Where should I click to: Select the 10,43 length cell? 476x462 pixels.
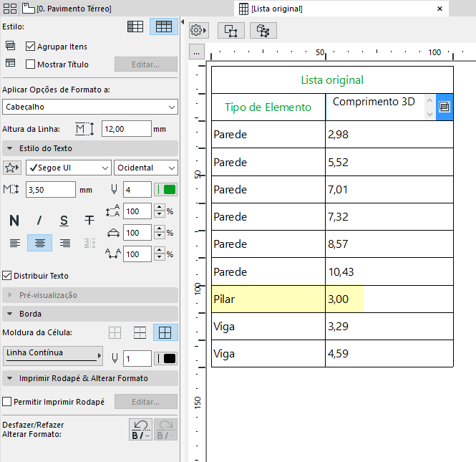389,271
